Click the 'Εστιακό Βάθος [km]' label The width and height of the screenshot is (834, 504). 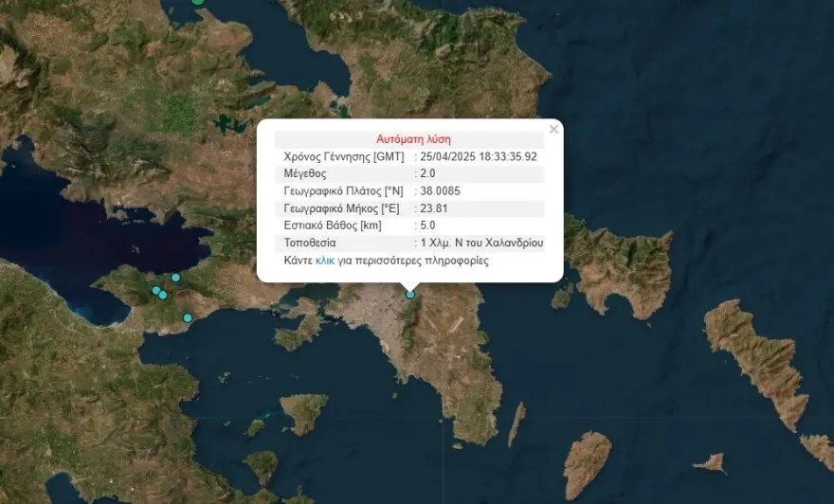click(332, 225)
